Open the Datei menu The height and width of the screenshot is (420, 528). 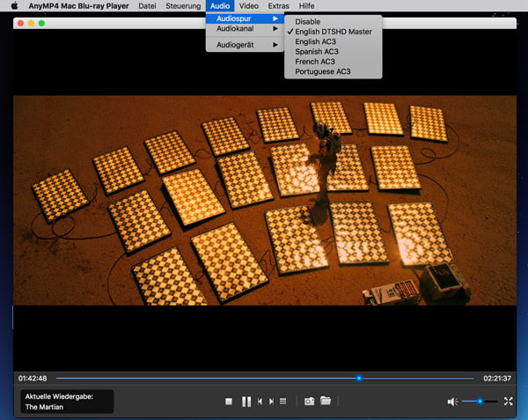click(x=147, y=6)
